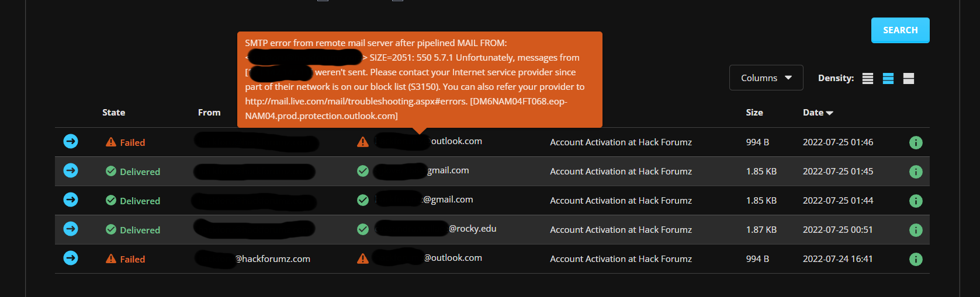Open the Columns dropdown

(x=766, y=78)
